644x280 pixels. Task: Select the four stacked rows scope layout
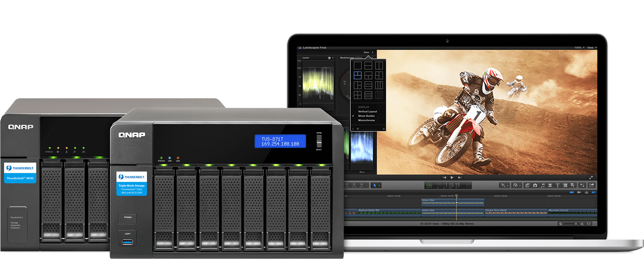(368, 95)
